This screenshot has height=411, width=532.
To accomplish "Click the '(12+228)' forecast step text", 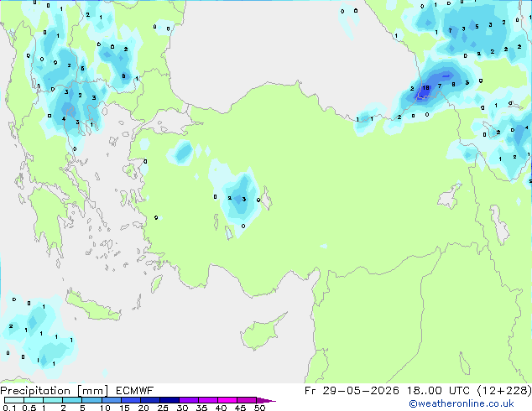I will pos(504,391).
